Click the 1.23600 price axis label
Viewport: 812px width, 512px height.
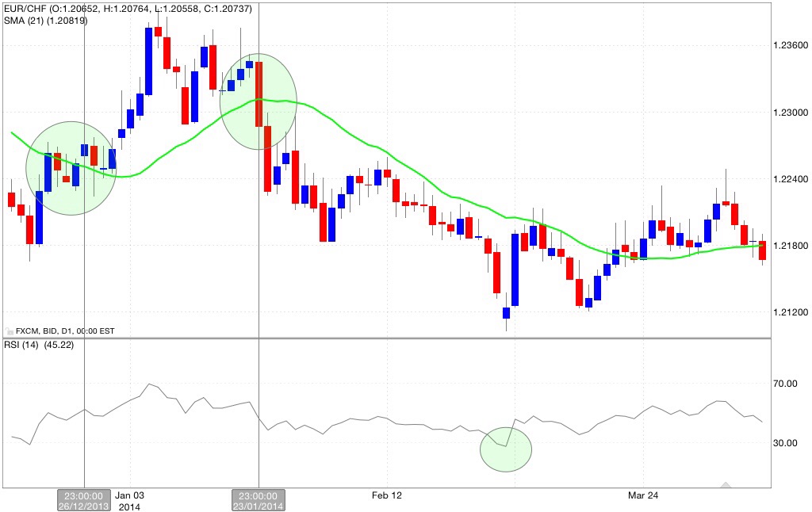791,45
